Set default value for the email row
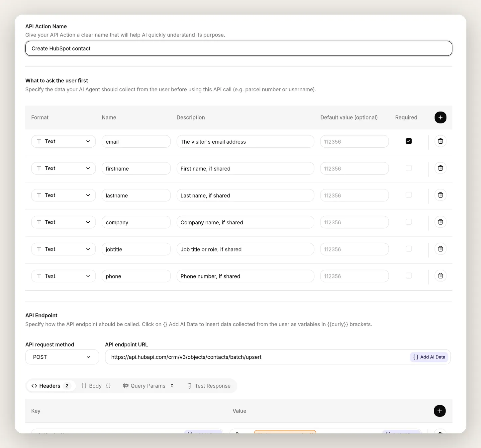Viewport: 481px width, 448px height. tap(354, 142)
